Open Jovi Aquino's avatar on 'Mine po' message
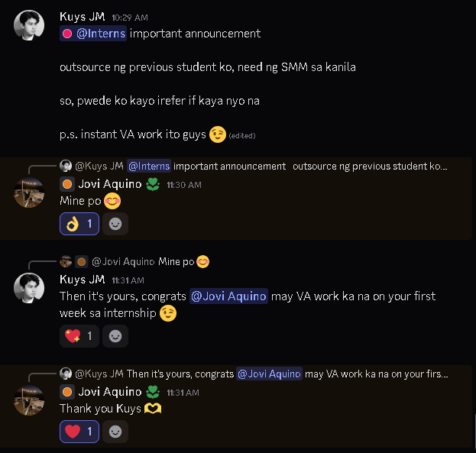Image resolution: width=476 pixels, height=453 pixels. coord(29,192)
